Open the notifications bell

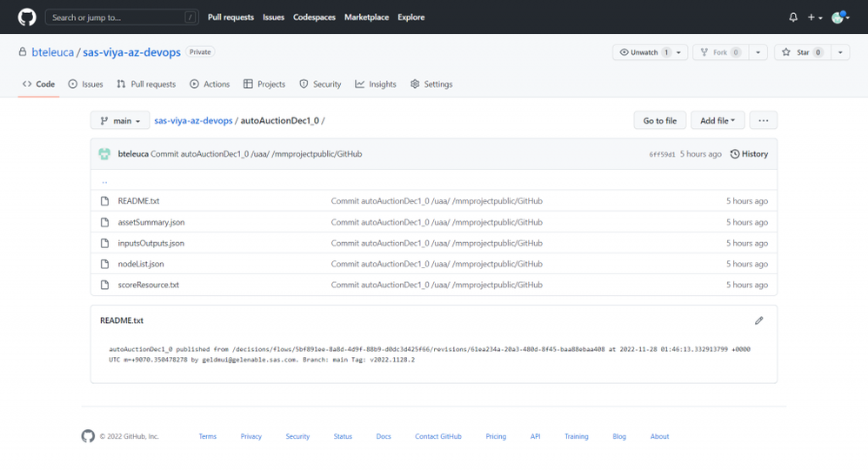coord(792,17)
